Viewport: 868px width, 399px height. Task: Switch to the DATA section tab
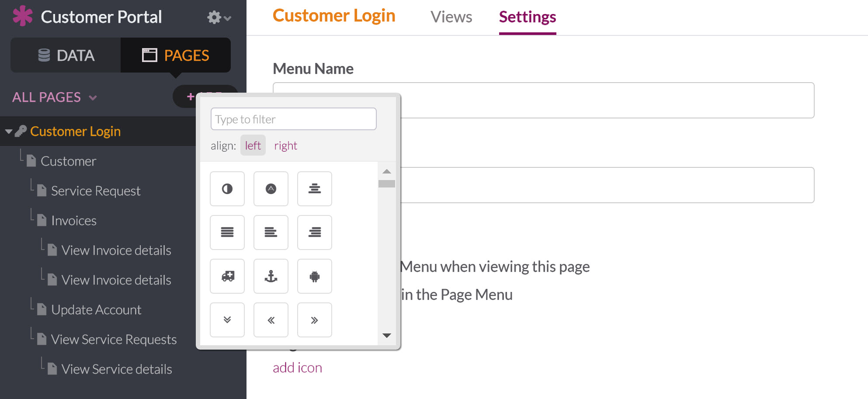66,56
